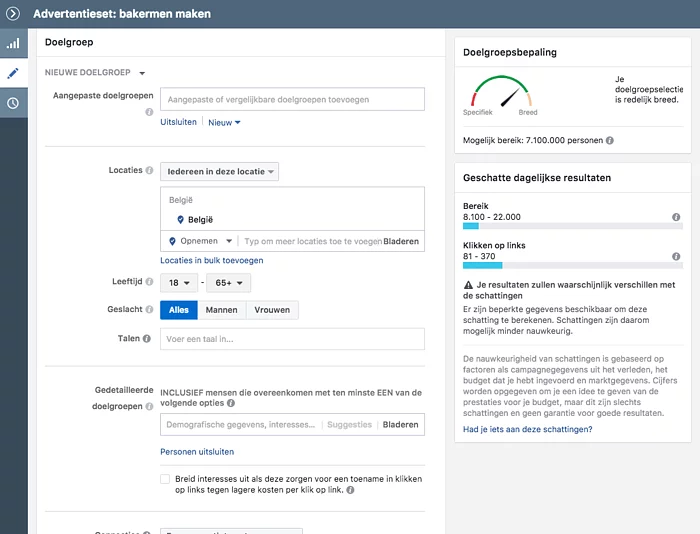Show info icon after 'klik op link'

point(350,490)
